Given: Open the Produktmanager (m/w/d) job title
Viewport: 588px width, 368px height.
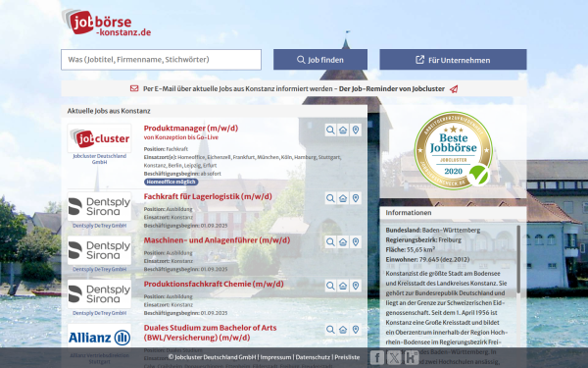Looking at the screenshot, I should pyautogui.click(x=191, y=128).
